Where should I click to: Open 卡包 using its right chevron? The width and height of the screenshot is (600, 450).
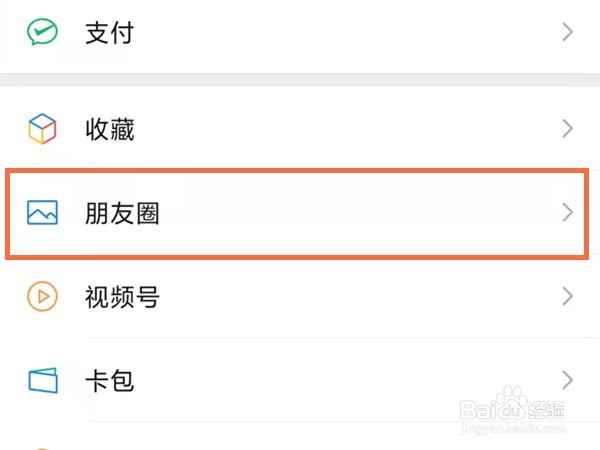pyautogui.click(x=567, y=381)
